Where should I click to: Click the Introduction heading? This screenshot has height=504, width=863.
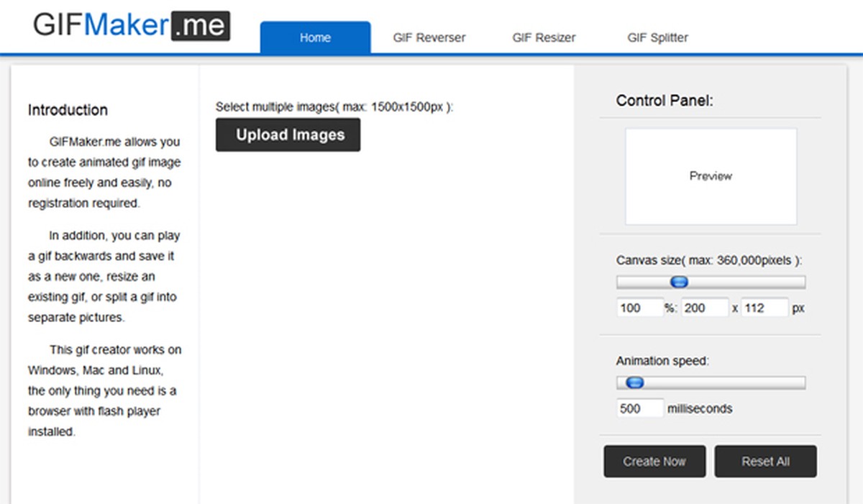(68, 110)
